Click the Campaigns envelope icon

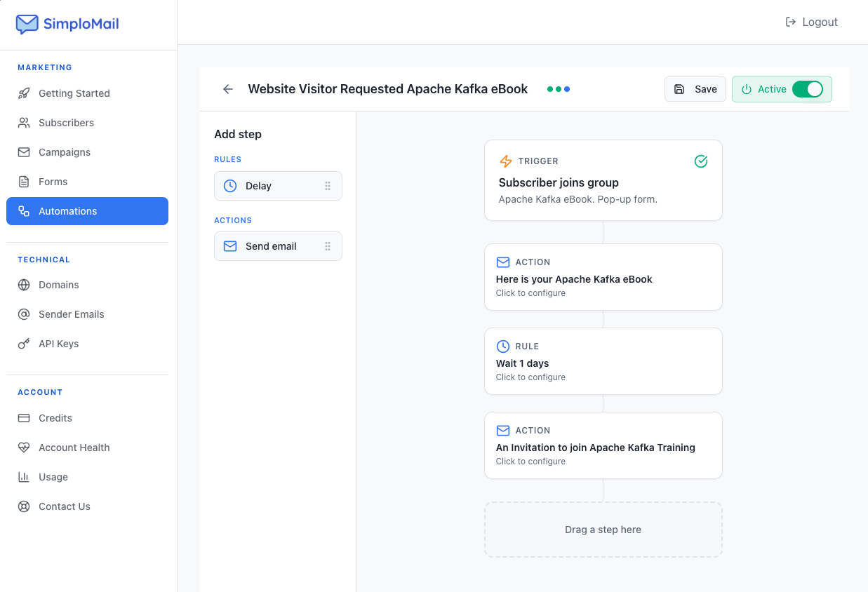coord(24,152)
